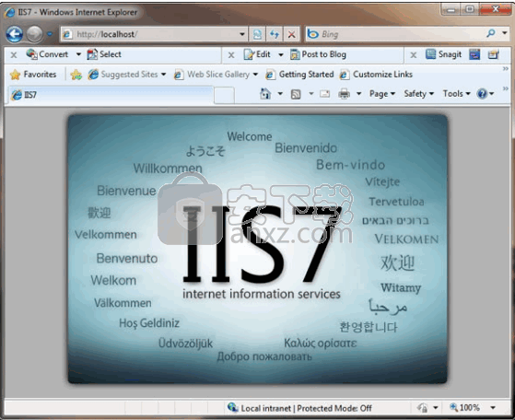The width and height of the screenshot is (515, 420).
Task: Click Add to Favorites Bar star icon
Action: pos(76,75)
